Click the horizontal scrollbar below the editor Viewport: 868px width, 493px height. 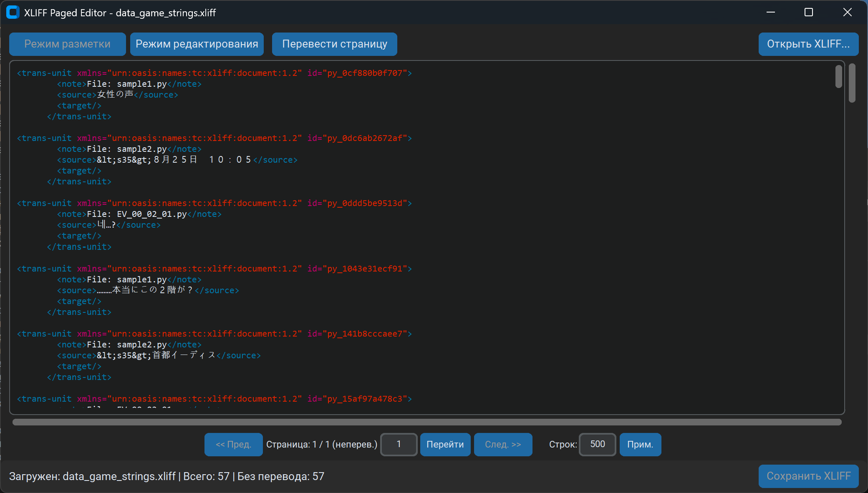pos(426,422)
